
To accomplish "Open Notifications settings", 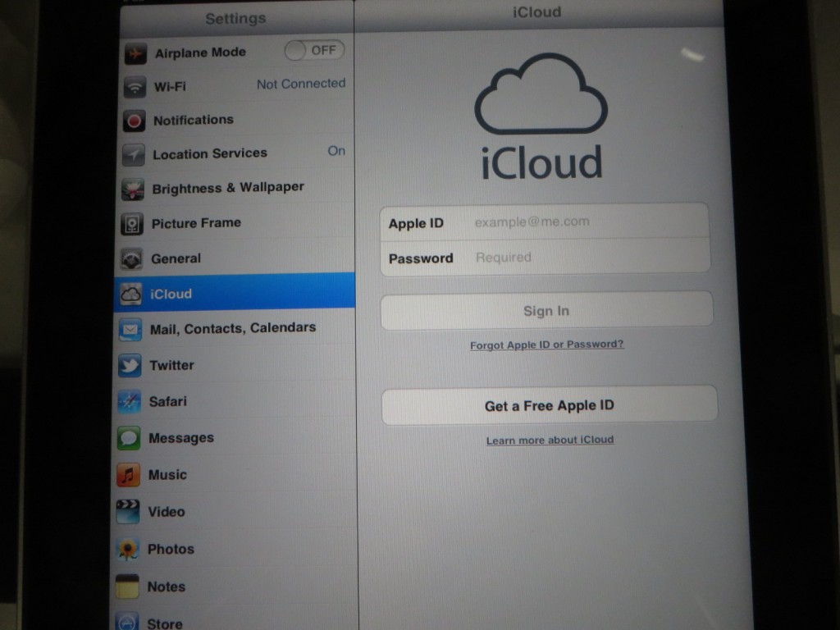I will (237, 120).
